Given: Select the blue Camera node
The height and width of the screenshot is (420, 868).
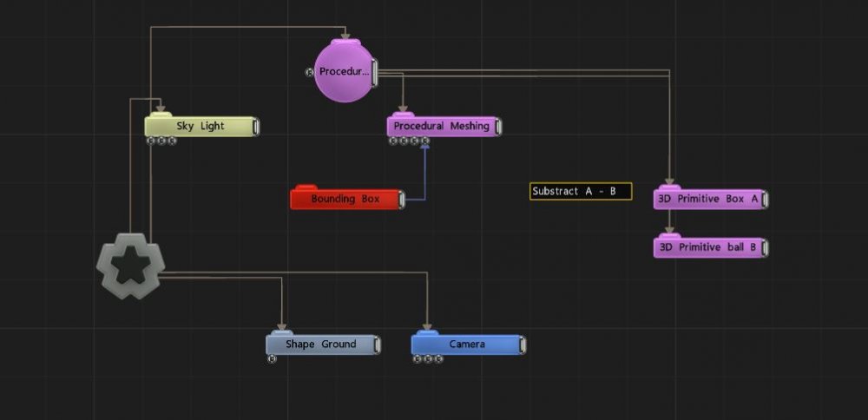Looking at the screenshot, I should (466, 345).
